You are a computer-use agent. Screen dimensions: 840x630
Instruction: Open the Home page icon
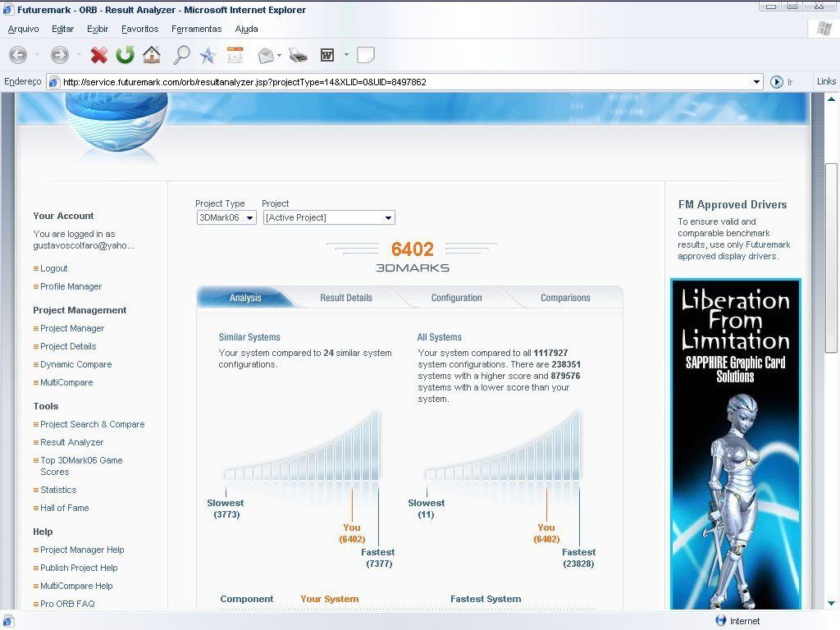pos(152,55)
